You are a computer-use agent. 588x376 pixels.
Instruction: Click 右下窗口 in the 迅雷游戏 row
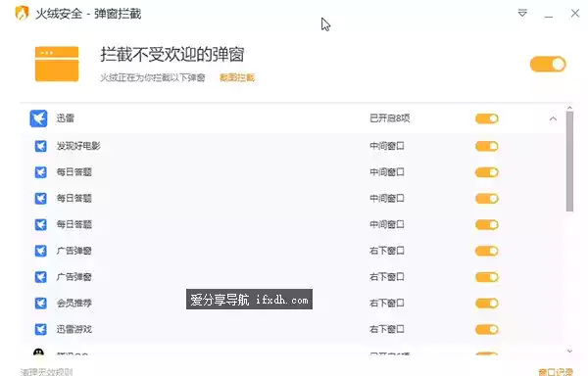tap(387, 329)
